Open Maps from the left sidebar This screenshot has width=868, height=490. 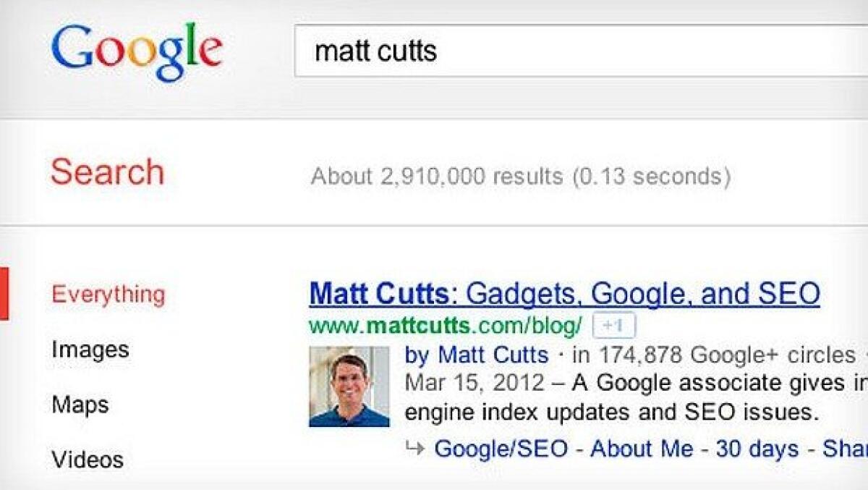pos(80,405)
